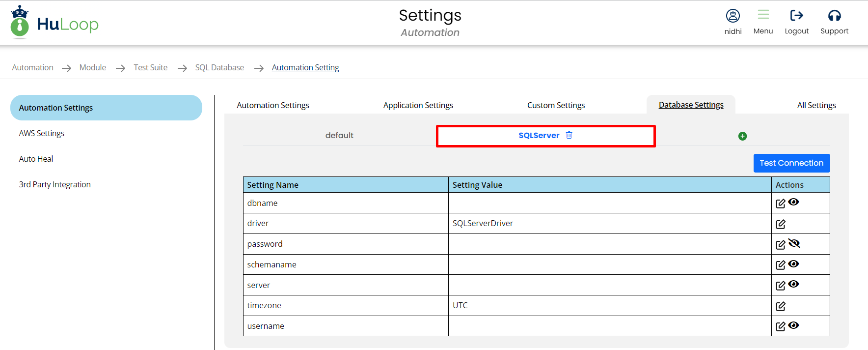Viewport: 868px width, 350px height.
Task: Click the edit icon for password
Action: tap(780, 245)
